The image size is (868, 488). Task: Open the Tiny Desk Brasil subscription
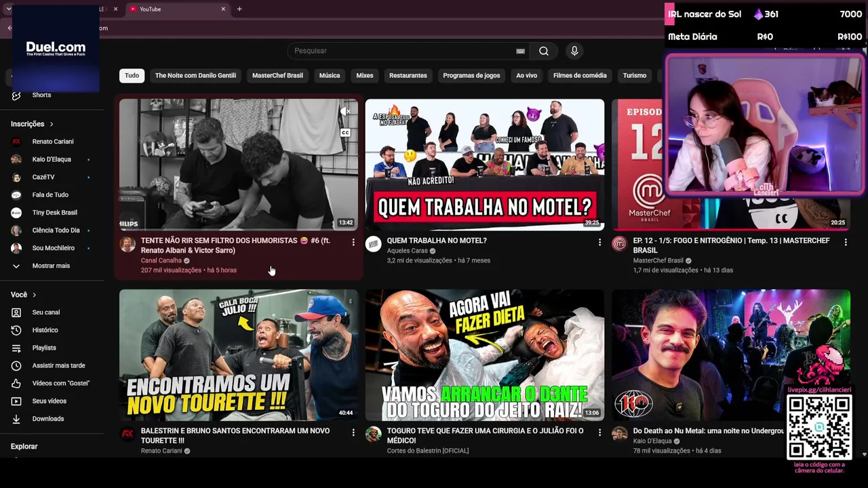[x=51, y=213]
